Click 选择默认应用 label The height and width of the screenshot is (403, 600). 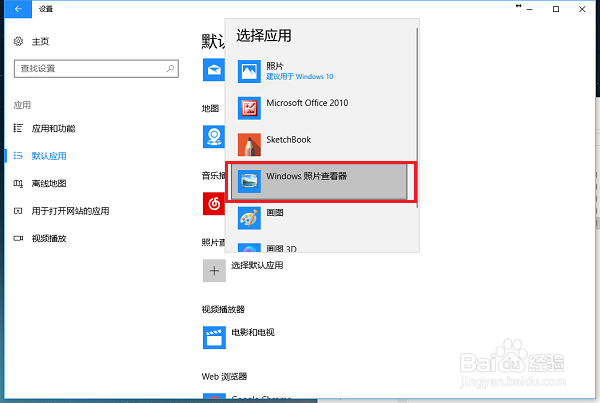coord(257,265)
